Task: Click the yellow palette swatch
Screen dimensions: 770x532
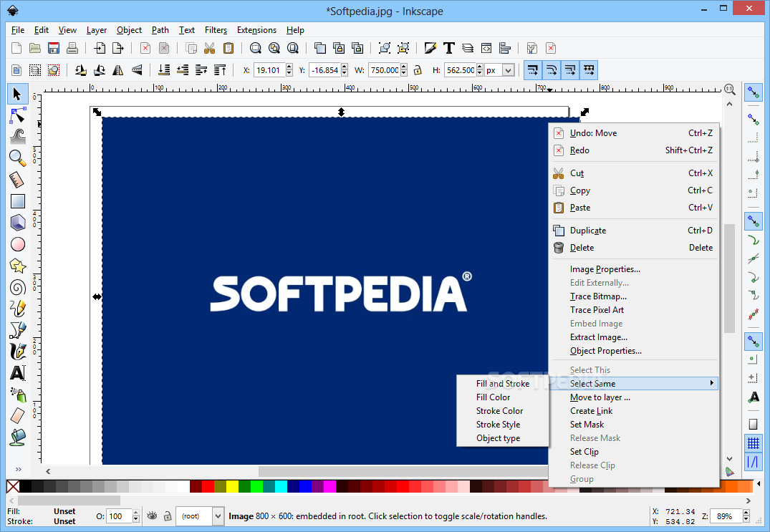Action: pyautogui.click(x=232, y=486)
